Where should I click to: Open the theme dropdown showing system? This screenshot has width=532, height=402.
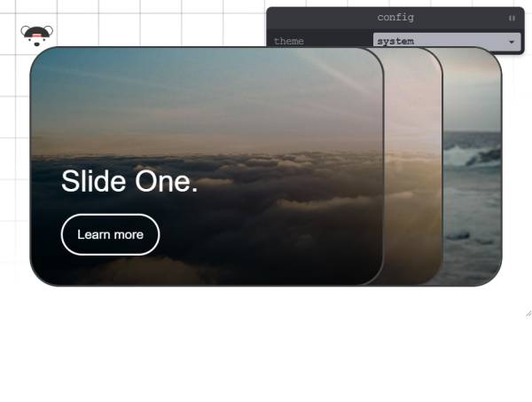[x=447, y=42]
